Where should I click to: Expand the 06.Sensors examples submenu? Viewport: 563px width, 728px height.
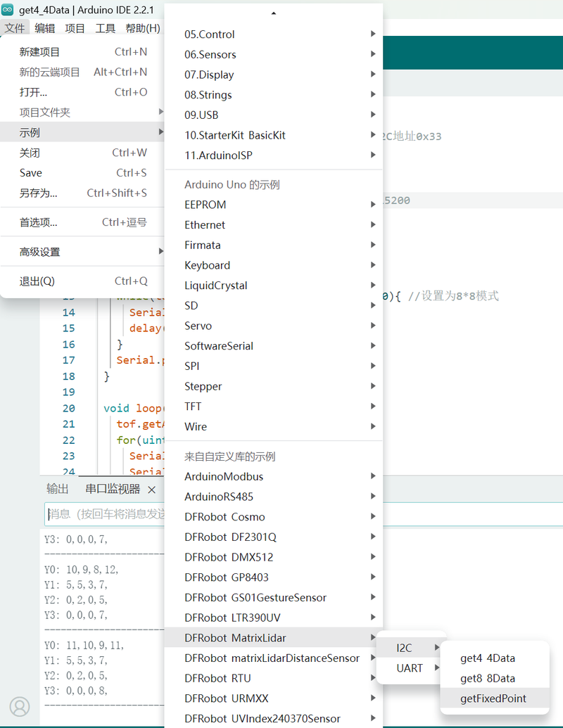(210, 55)
